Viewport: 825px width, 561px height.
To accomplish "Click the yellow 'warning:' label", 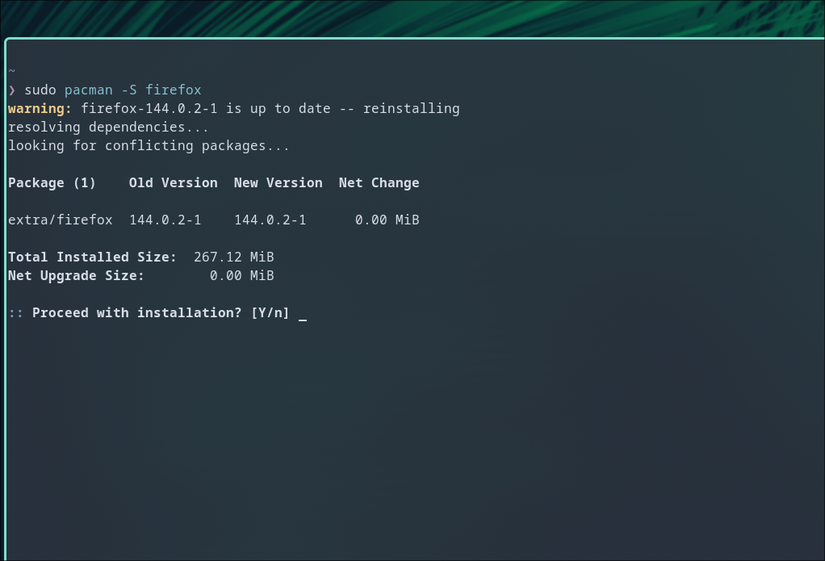I will click(x=39, y=109).
